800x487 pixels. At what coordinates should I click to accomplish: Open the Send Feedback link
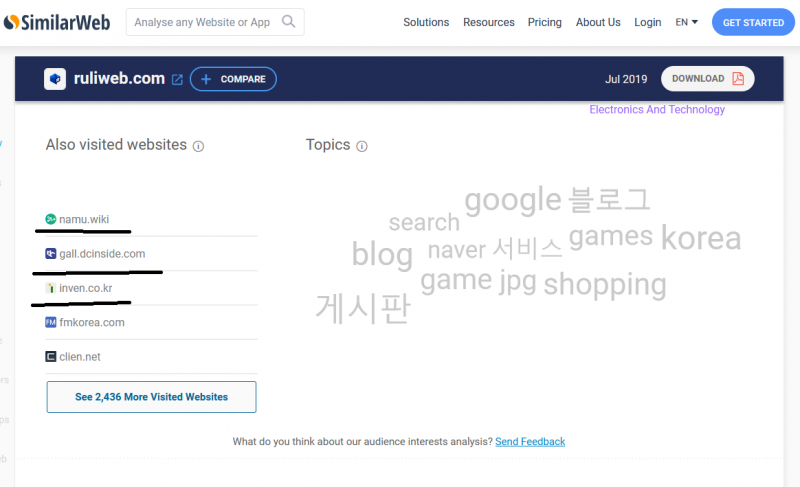(x=530, y=442)
